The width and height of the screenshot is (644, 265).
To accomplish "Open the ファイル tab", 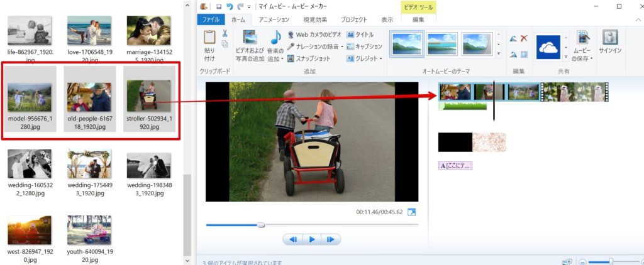I will click(211, 19).
